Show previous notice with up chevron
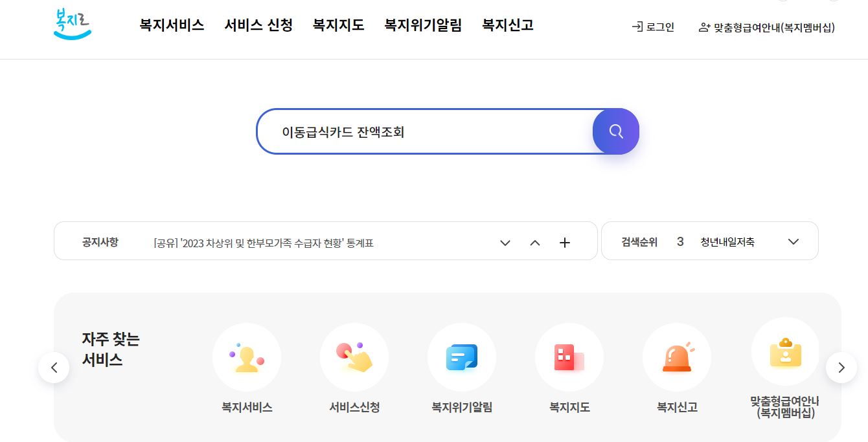868x442 pixels. (535, 243)
